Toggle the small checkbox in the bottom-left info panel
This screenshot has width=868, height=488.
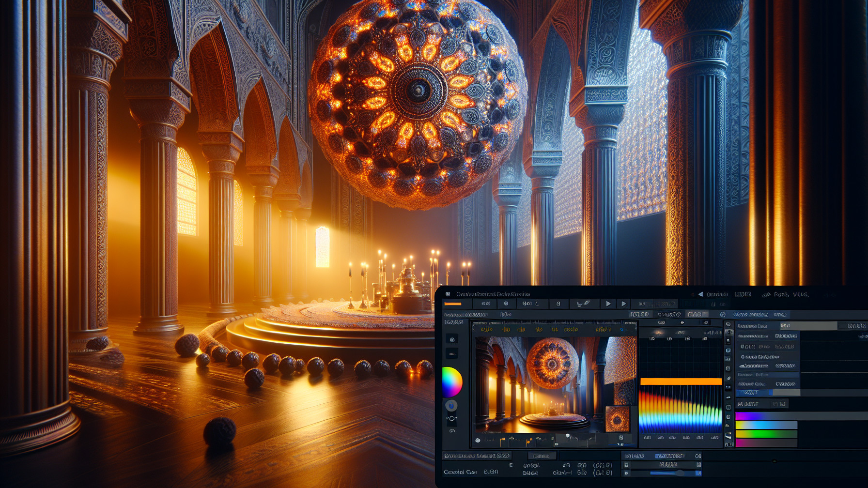coord(511,465)
